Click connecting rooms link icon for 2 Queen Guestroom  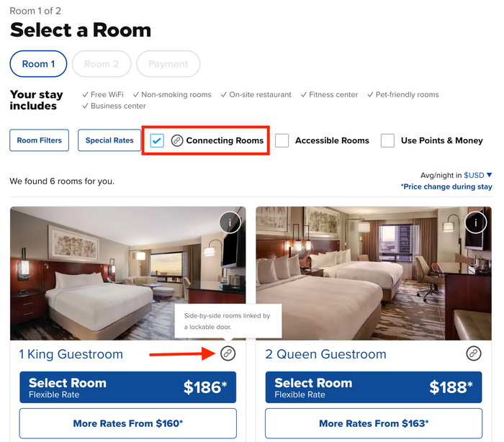pos(474,353)
